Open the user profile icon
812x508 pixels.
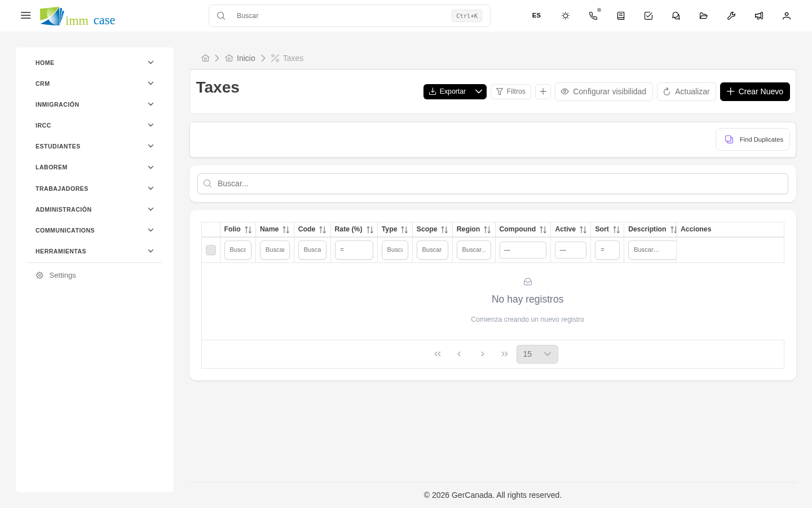click(x=787, y=16)
